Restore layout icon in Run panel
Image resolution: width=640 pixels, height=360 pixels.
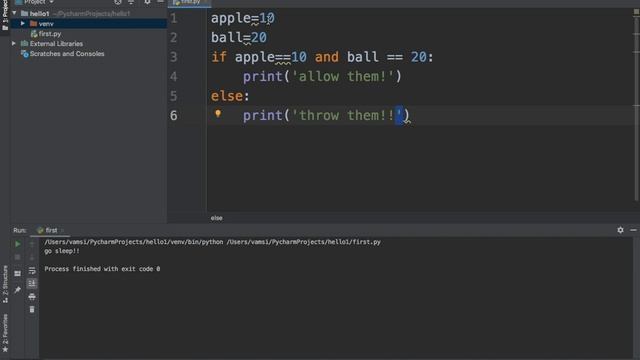[x=18, y=273]
